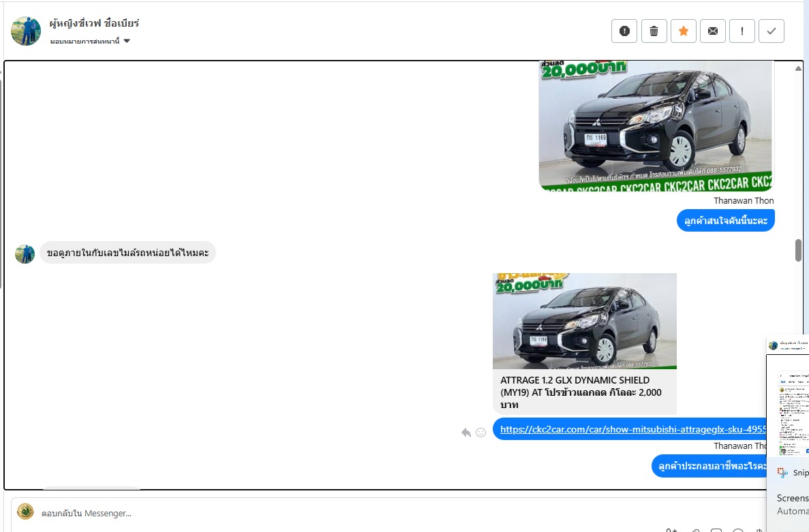Image resolution: width=809 pixels, height=532 pixels.
Task: Select the blue message ending in นะคะ under the car photo
Action: (725, 221)
